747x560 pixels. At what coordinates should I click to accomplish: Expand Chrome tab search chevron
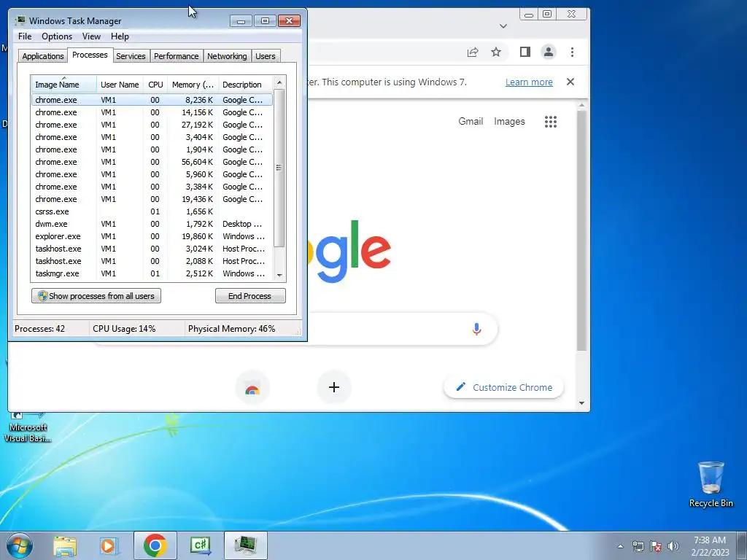click(x=503, y=26)
